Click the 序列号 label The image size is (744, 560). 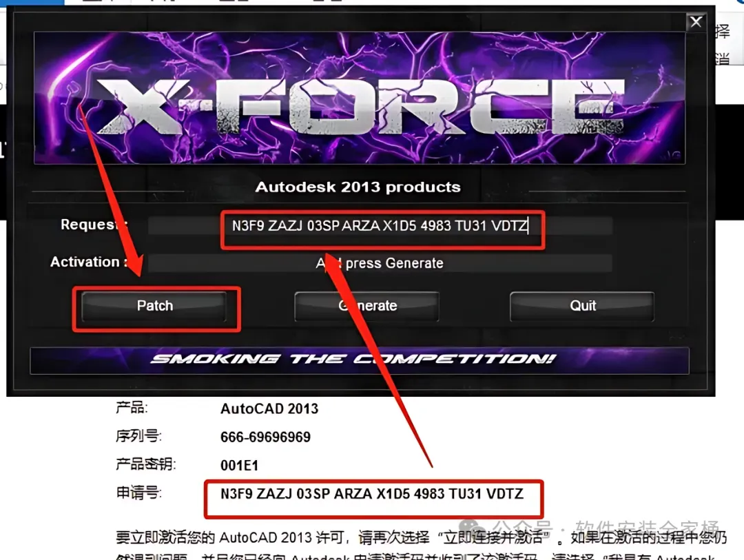[138, 436]
